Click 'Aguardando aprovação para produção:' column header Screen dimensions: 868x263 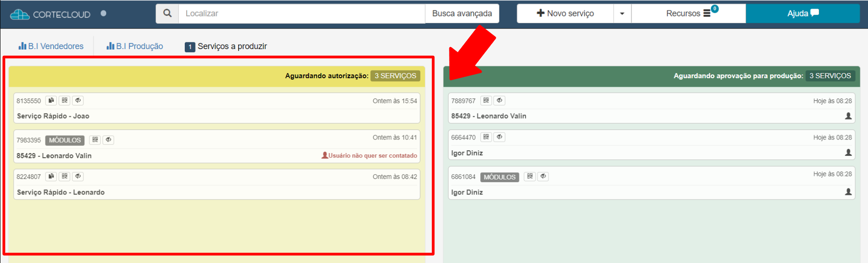(738, 76)
